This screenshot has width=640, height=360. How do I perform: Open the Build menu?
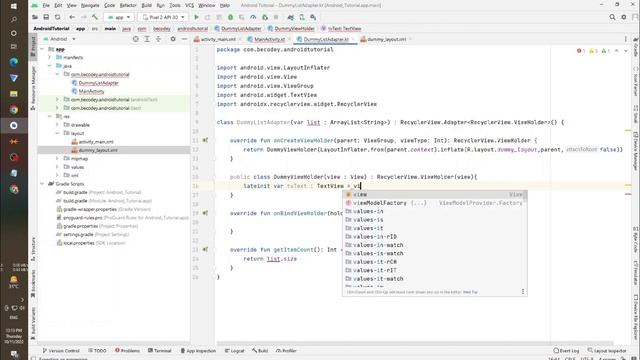[147, 5]
